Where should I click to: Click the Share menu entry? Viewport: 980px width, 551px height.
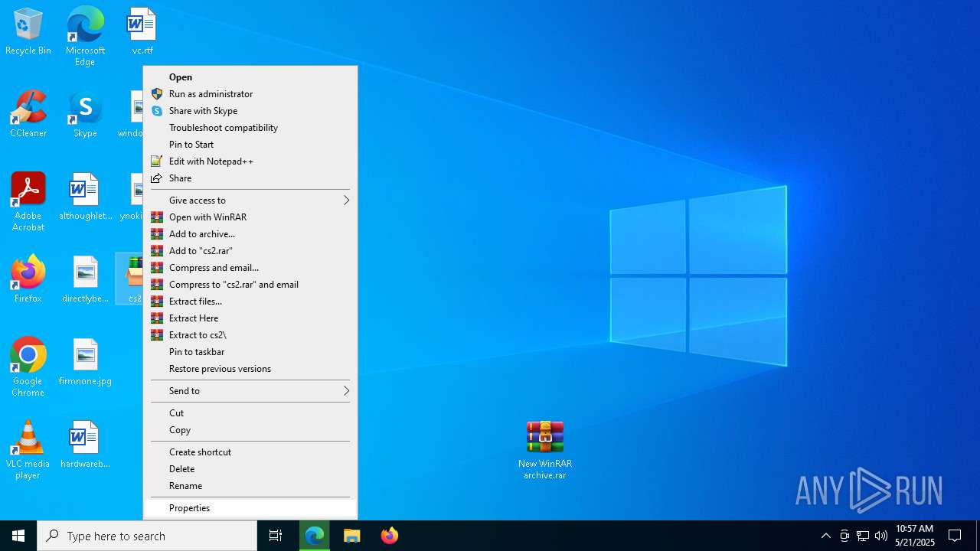coord(250,178)
